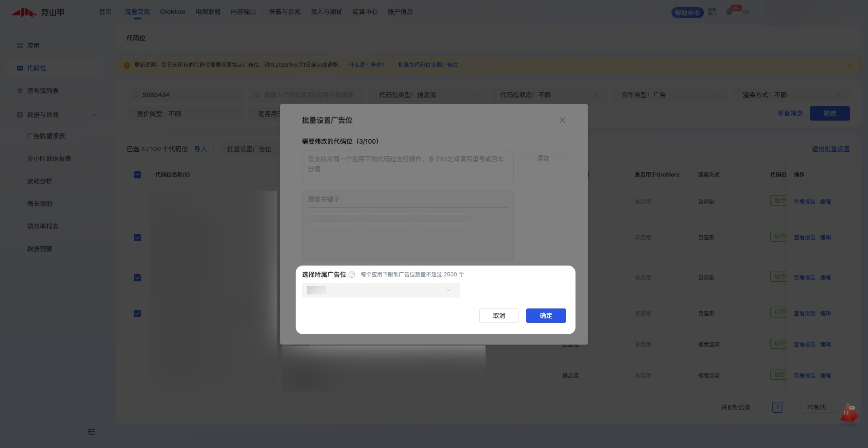This screenshot has height=448, width=868.
Task: Close the batch ad slot dialog
Action: (x=562, y=120)
